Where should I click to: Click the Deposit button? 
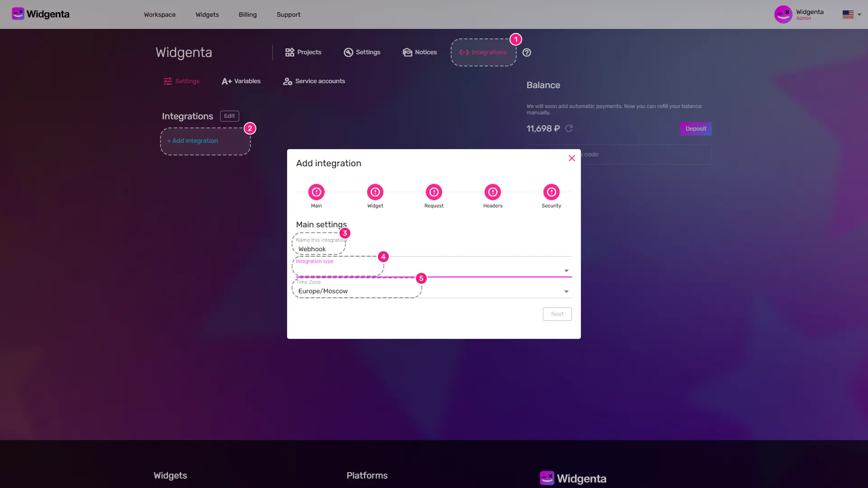tap(695, 128)
